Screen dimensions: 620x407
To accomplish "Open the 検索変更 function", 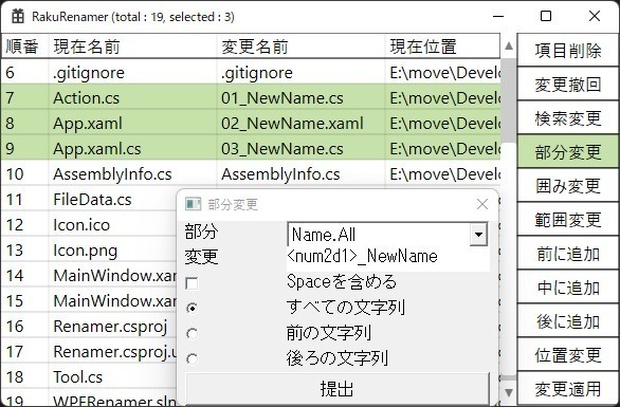I will [x=568, y=118].
